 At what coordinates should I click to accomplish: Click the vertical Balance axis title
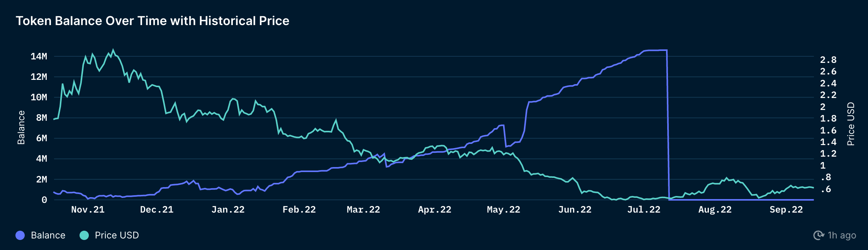click(21, 127)
